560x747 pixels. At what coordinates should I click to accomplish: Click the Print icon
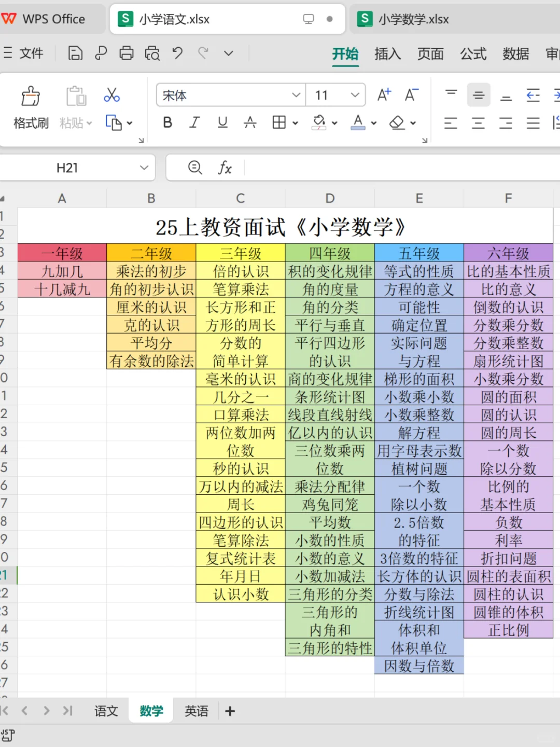pos(127,53)
